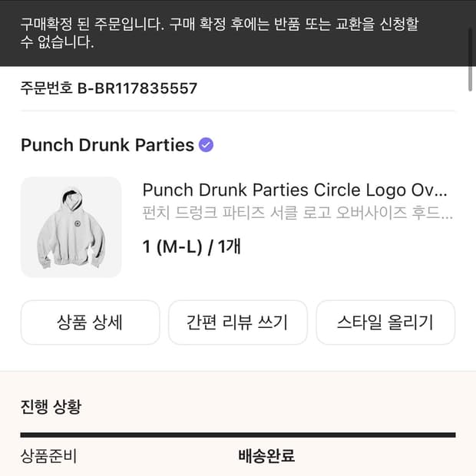Open the grey hoodie product thumbnail
This screenshot has height=476, width=476.
71,226
